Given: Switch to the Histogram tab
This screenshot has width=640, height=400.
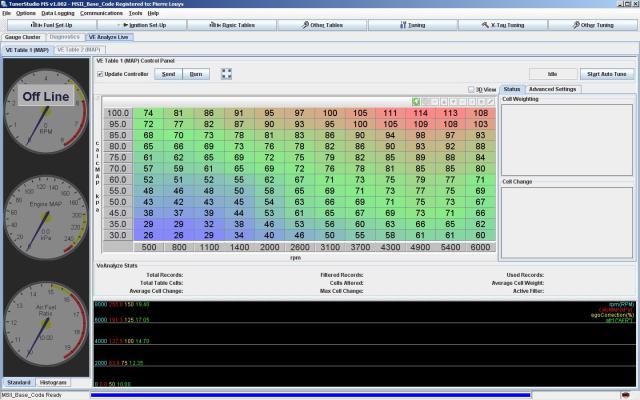Looking at the screenshot, I should tap(53, 382).
